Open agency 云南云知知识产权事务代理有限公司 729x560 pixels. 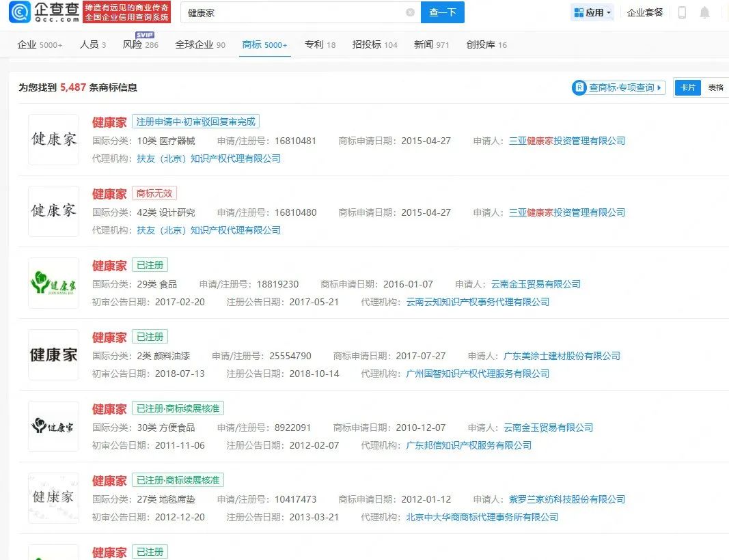pos(478,302)
